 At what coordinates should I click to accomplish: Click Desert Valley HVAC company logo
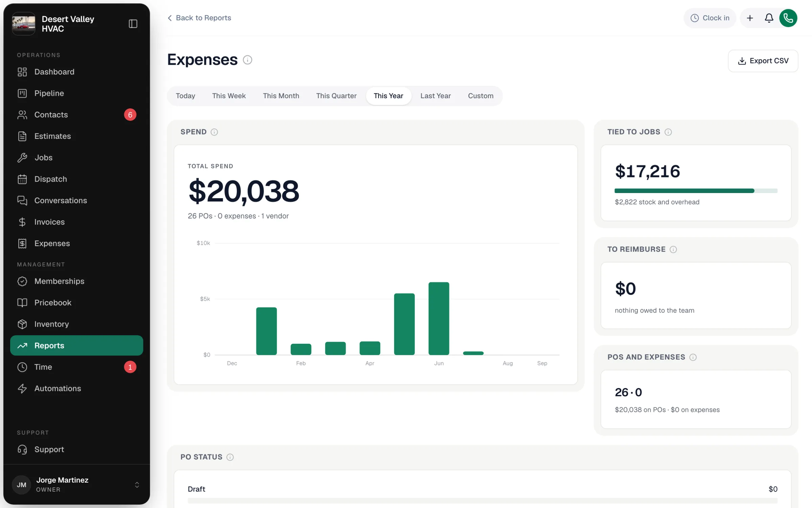point(24,24)
